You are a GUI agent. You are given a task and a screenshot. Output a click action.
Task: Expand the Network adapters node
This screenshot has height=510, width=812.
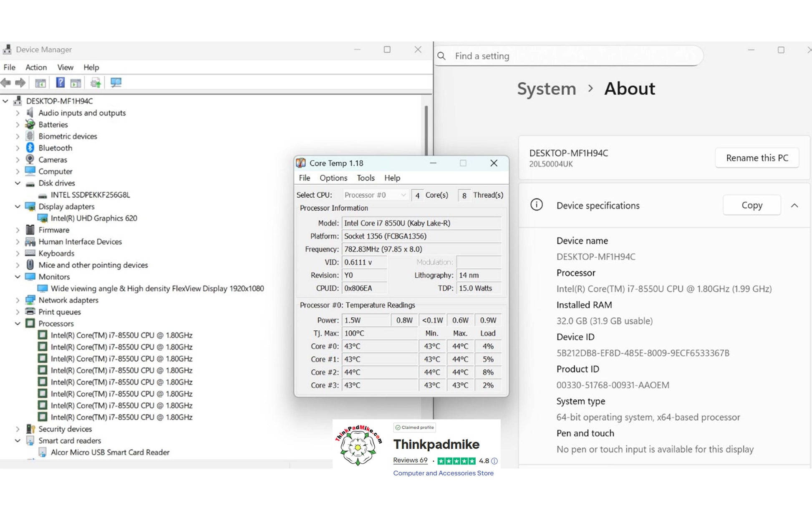point(18,300)
